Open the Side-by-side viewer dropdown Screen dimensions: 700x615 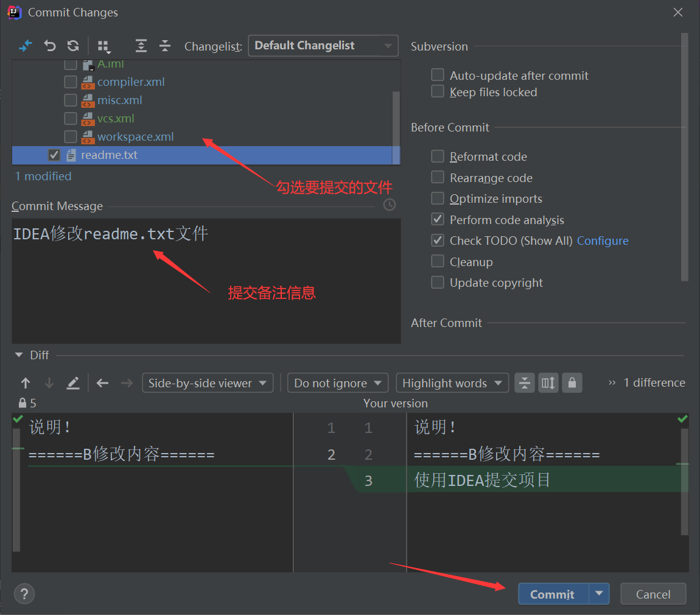[208, 383]
